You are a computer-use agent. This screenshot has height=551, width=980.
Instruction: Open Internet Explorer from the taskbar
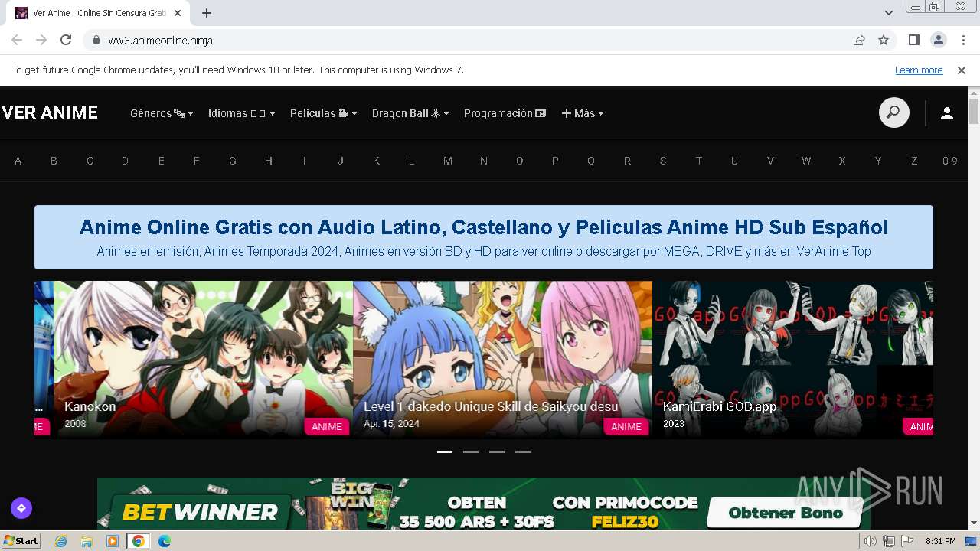pyautogui.click(x=61, y=541)
